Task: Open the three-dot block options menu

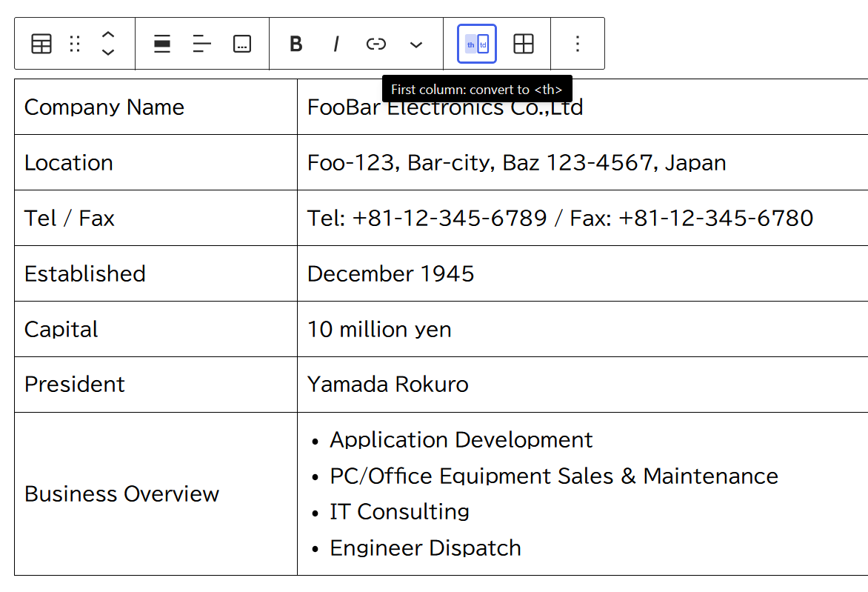Action: pos(578,44)
